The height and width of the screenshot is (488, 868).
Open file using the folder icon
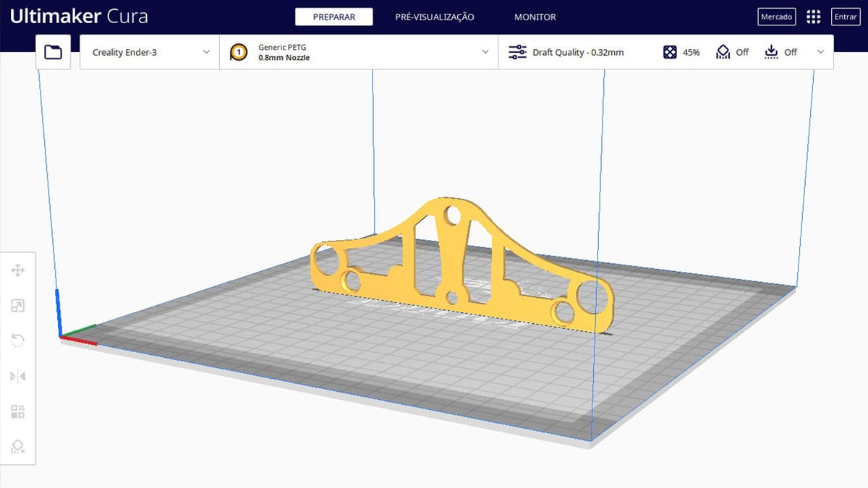pyautogui.click(x=53, y=52)
